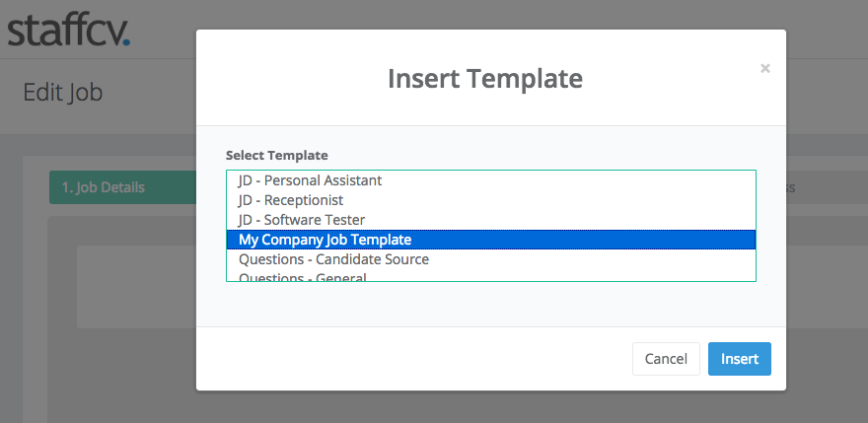The width and height of the screenshot is (868, 423).
Task: Click the Select Template field label
Action: [x=277, y=155]
